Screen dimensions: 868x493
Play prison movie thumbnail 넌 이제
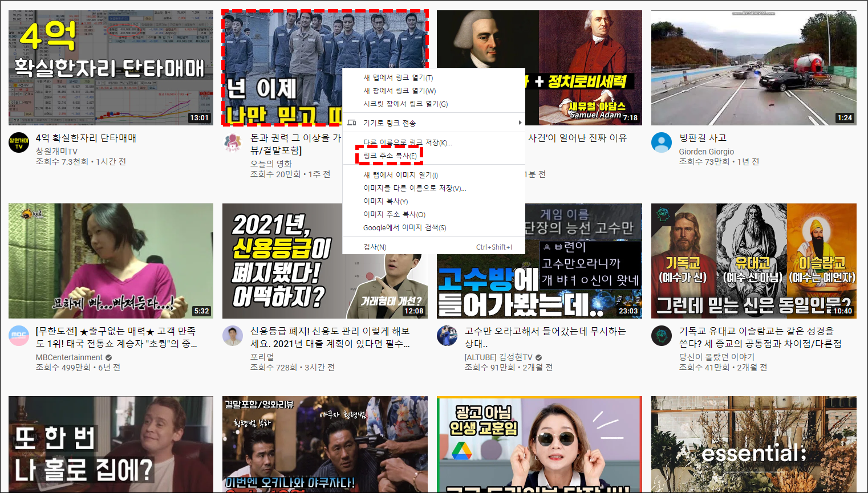pos(282,67)
